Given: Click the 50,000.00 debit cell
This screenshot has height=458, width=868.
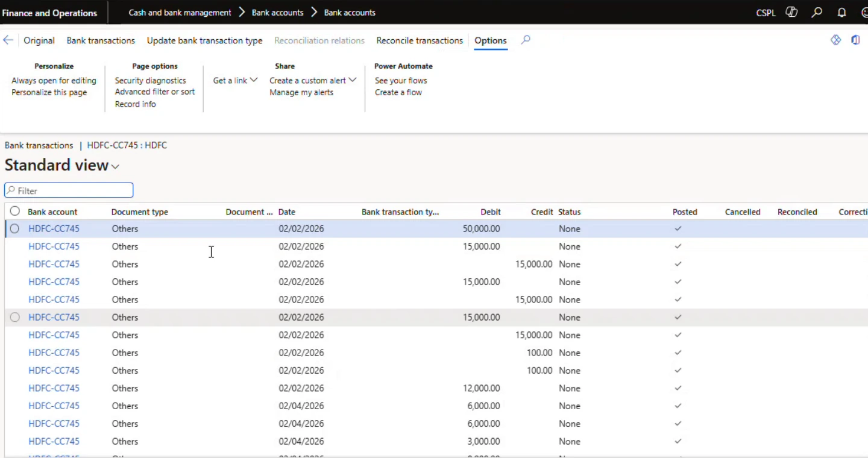Looking at the screenshot, I should coord(481,228).
